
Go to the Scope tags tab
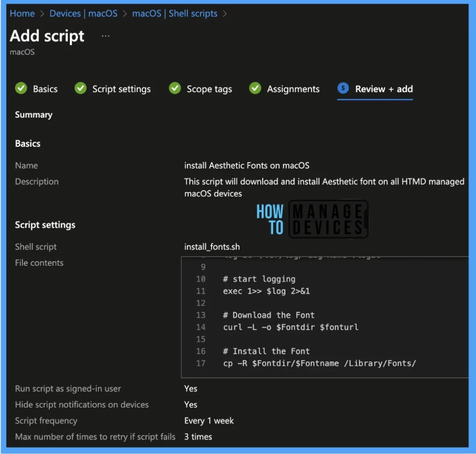tap(209, 89)
